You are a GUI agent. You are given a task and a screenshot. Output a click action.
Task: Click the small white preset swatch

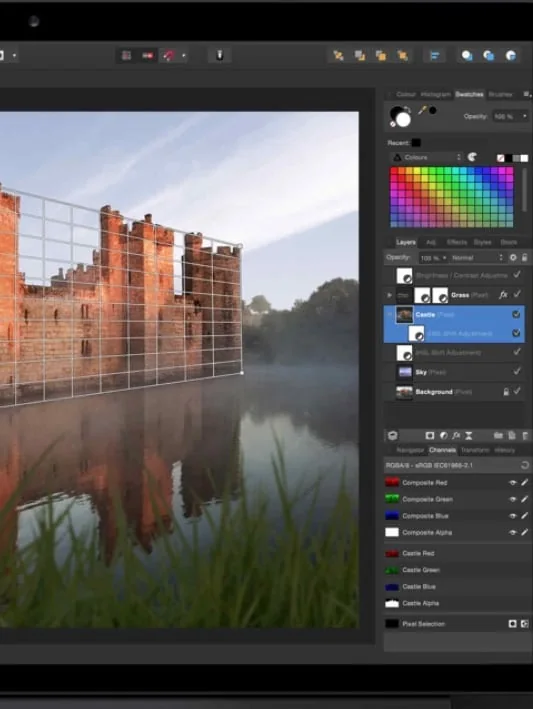click(x=524, y=158)
